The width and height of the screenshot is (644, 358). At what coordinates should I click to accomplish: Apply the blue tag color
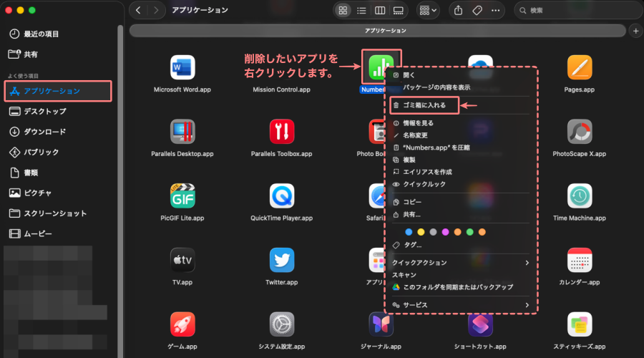(409, 232)
